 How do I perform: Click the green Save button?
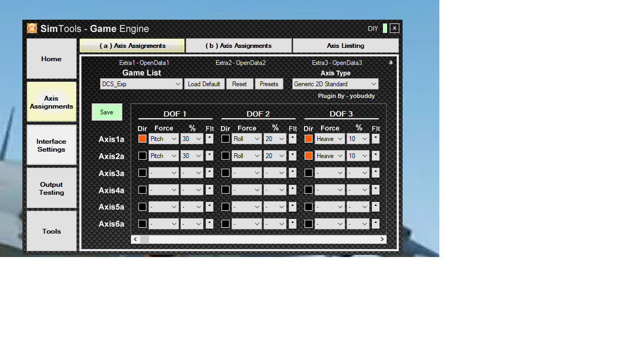pyautogui.click(x=106, y=112)
